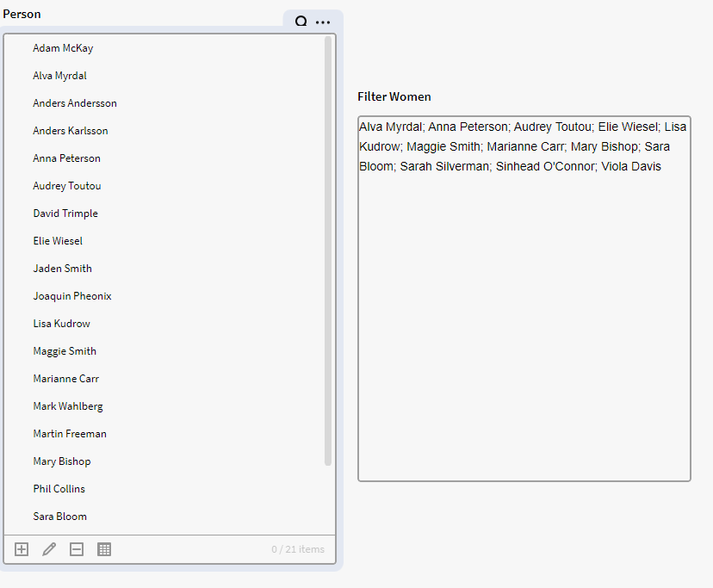Select Mark Wahlberg in the list
This screenshot has width=713, height=588.
[68, 406]
